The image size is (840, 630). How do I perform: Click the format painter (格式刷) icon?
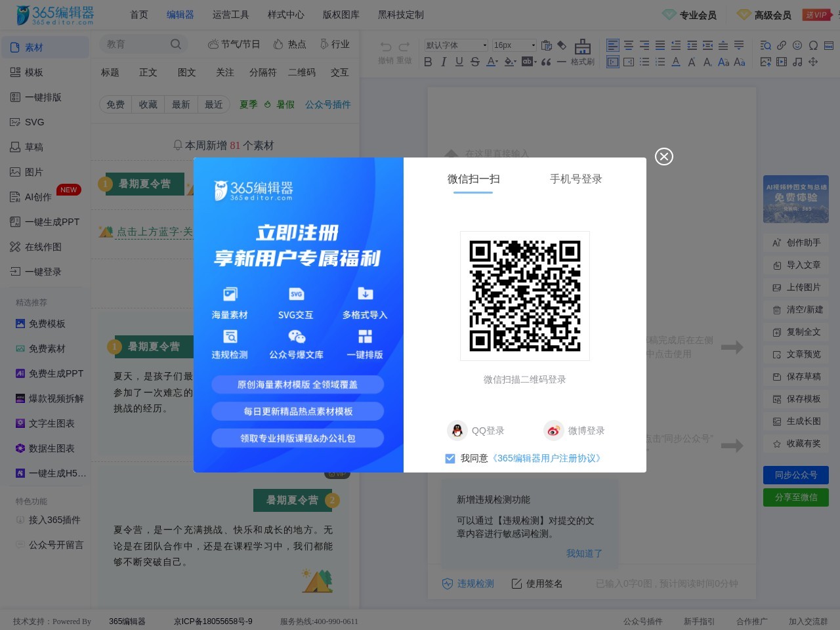click(582, 52)
